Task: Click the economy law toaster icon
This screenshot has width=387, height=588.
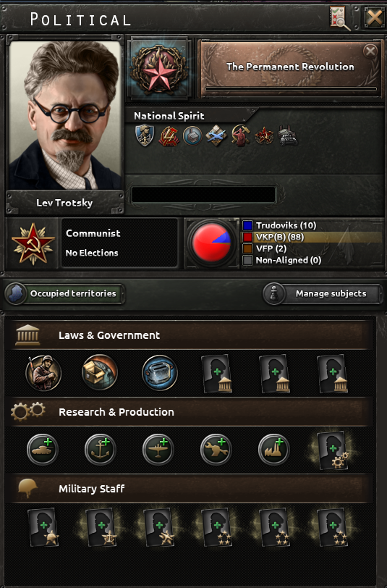Action: coord(160,373)
